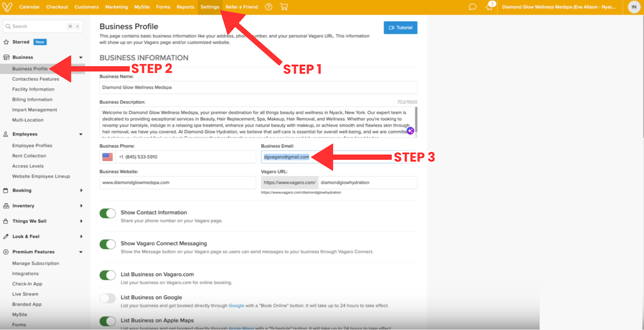
Task: Toggle List Business on Apple Maps switch
Action: point(107,321)
